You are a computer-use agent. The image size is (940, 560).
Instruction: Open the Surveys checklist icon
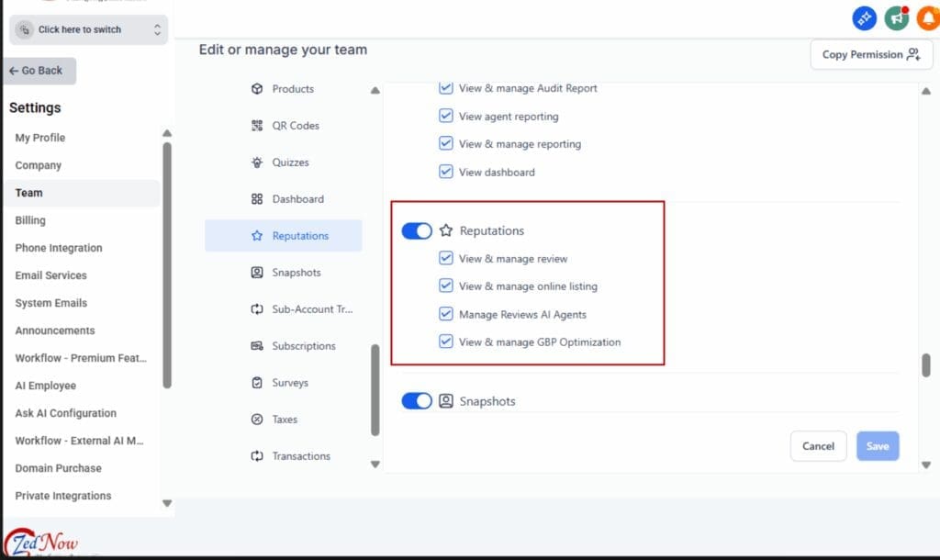coord(258,383)
